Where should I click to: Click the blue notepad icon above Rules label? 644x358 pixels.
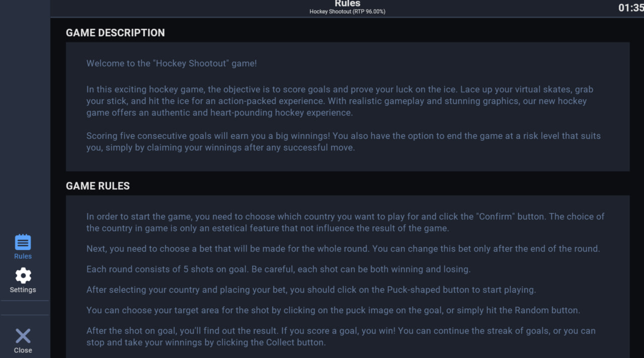coord(23,242)
